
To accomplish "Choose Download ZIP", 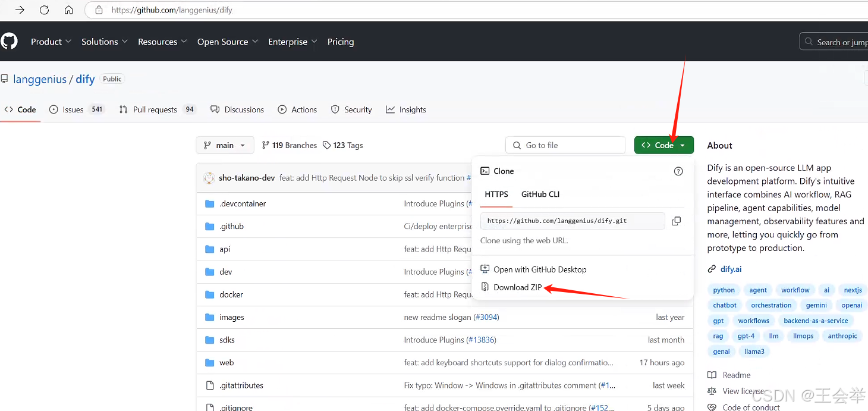I will click(511, 287).
